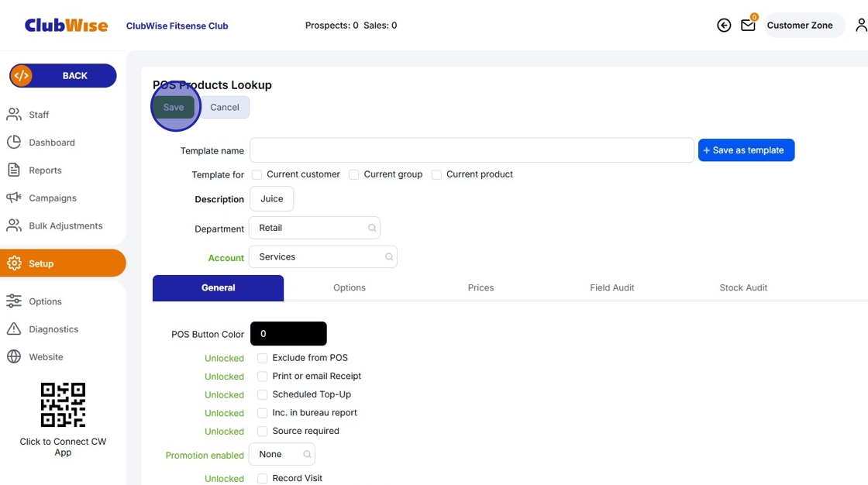The width and height of the screenshot is (868, 485).
Task: Click the black POS Button Color swatch
Action: 288,334
